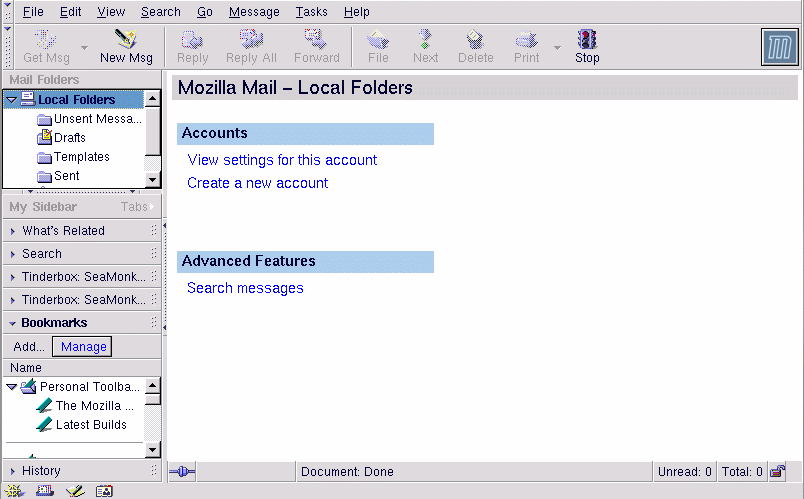The height and width of the screenshot is (499, 804).
Task: Open Composer from the component bar
Action: 74,491
